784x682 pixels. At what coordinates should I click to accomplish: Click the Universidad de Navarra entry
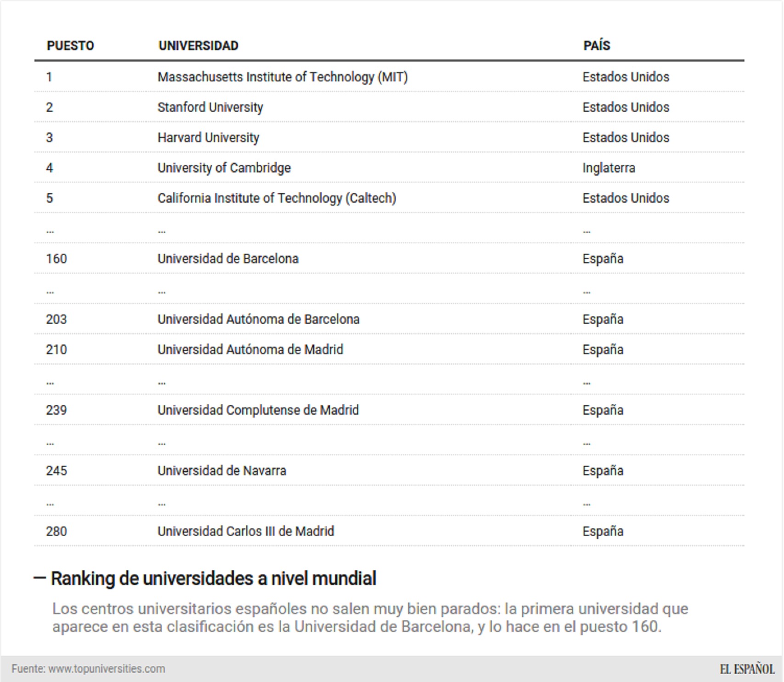click(x=222, y=471)
